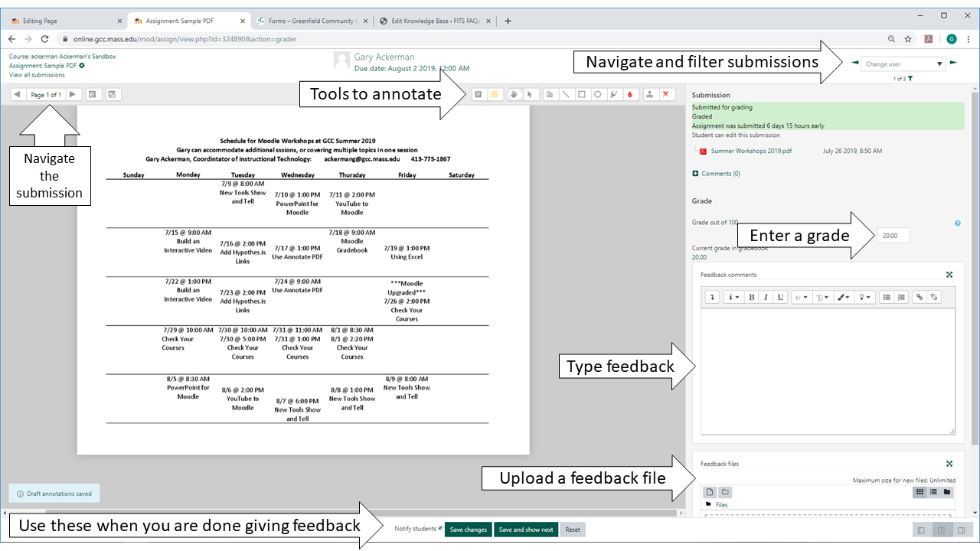980x551 pixels.
Task: Open the font family dropdown in feedback editor
Action: 802,297
